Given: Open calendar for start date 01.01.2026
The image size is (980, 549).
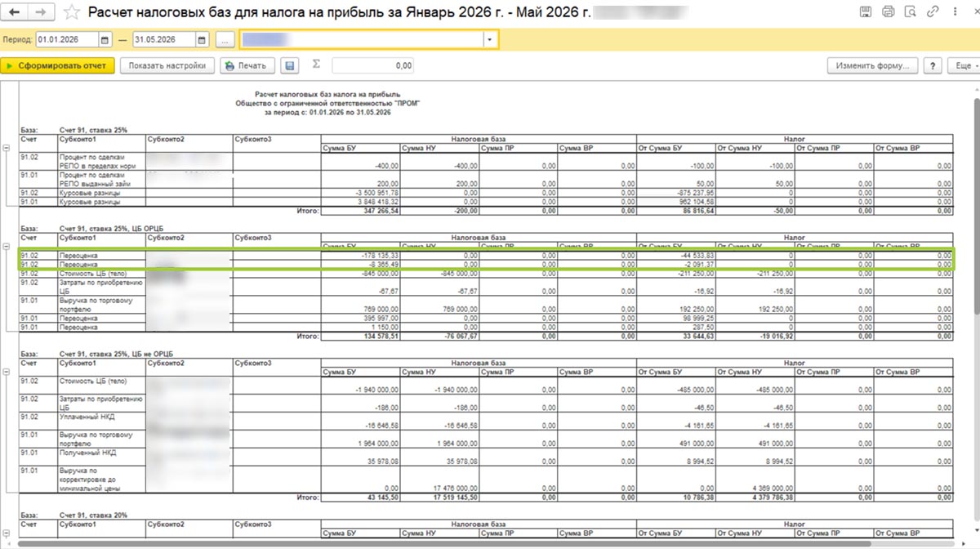Looking at the screenshot, I should [x=105, y=40].
